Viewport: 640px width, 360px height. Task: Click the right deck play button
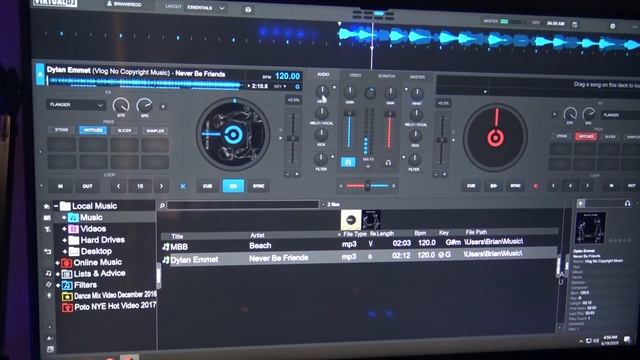[x=493, y=186]
